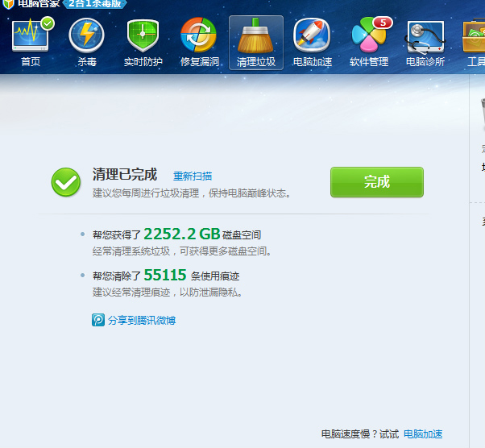Click the 建议经常清理痕迹 hint text
The width and height of the screenshot is (485, 448).
pyautogui.click(x=167, y=292)
